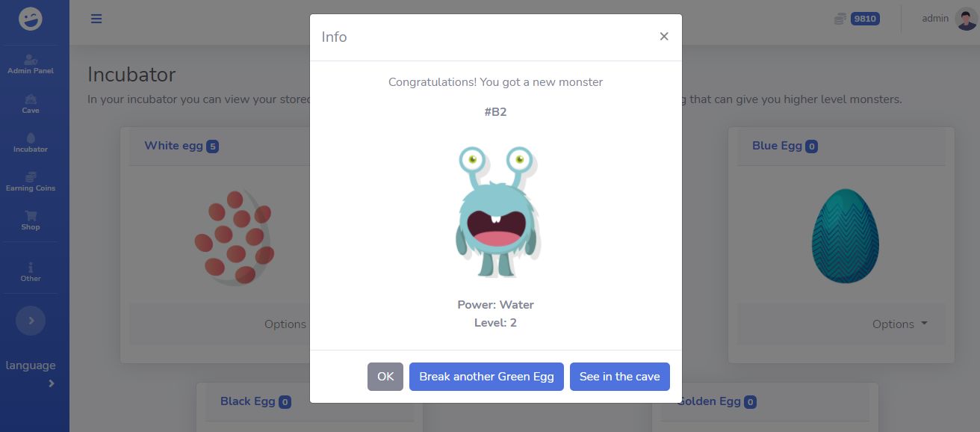Viewport: 980px width, 432px height.
Task: Expand the sidebar with the round arrow button
Action: pyautogui.click(x=31, y=320)
